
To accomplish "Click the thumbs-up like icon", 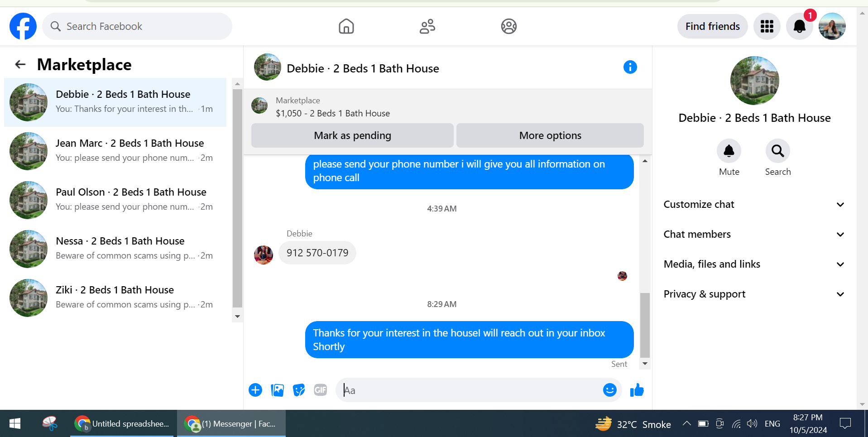I will click(x=637, y=390).
